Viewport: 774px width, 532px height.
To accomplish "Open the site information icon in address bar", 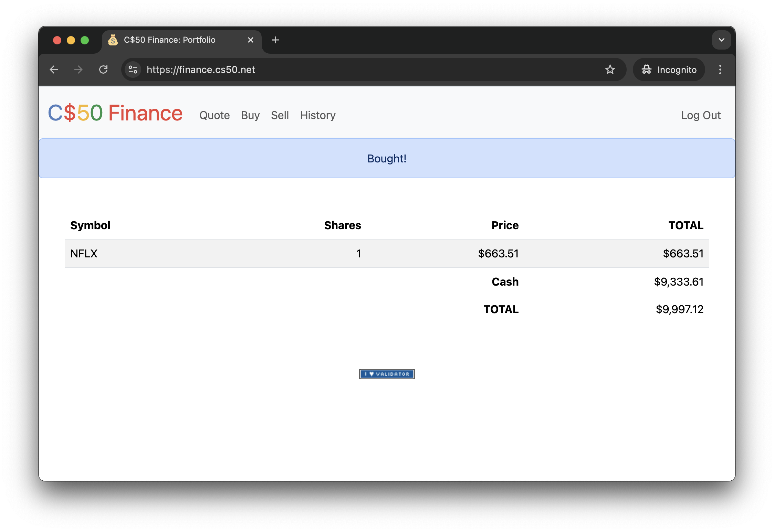I will coord(133,70).
